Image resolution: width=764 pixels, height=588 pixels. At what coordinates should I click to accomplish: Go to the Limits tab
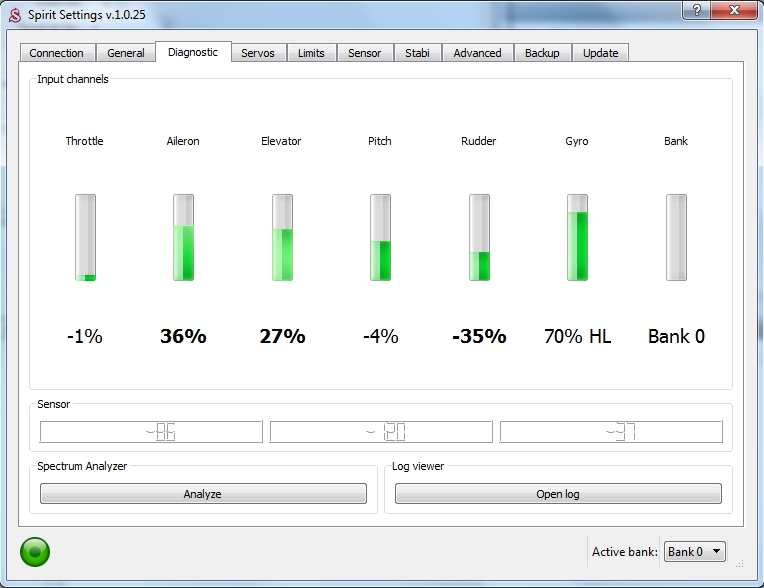pyautogui.click(x=311, y=53)
